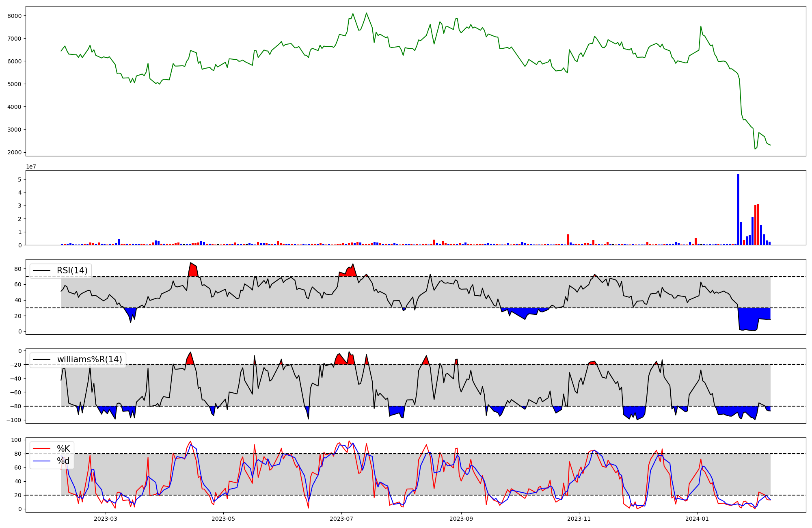Click the williams%R(14) legend label
This screenshot has height=528, width=812.
89,359
